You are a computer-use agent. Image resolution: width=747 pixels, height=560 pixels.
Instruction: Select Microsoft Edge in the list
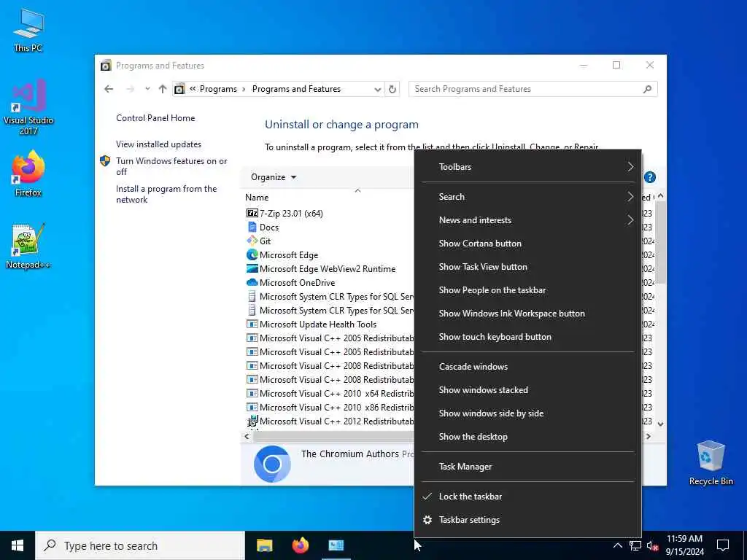click(289, 254)
